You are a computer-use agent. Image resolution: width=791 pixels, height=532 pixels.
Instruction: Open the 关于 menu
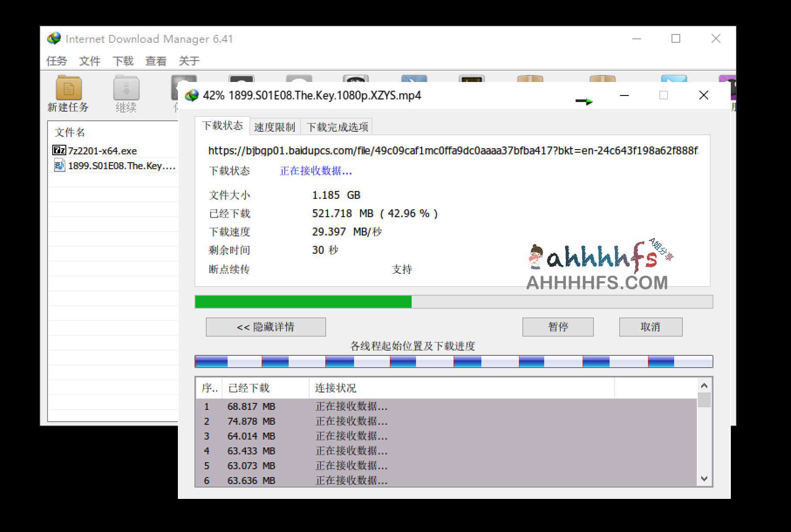189,61
